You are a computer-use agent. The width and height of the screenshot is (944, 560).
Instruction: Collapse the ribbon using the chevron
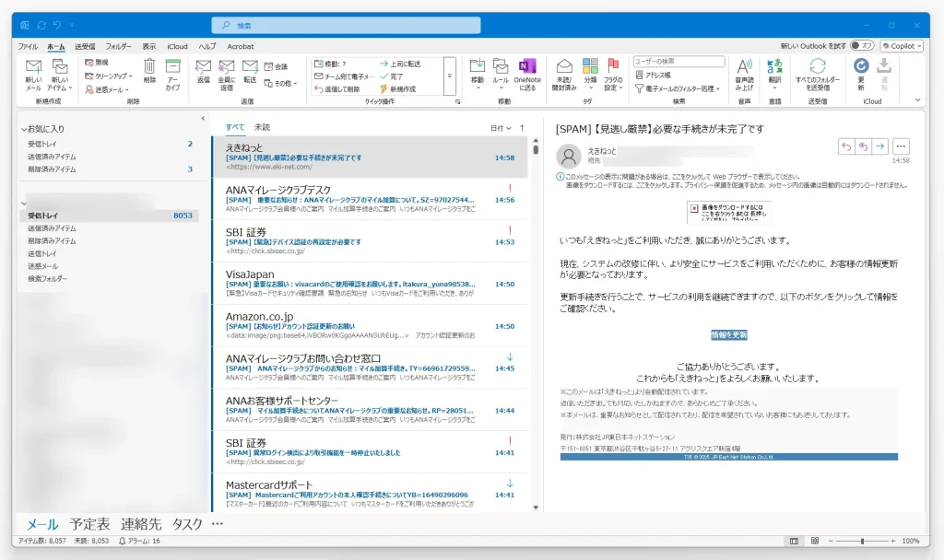pyautogui.click(x=917, y=99)
